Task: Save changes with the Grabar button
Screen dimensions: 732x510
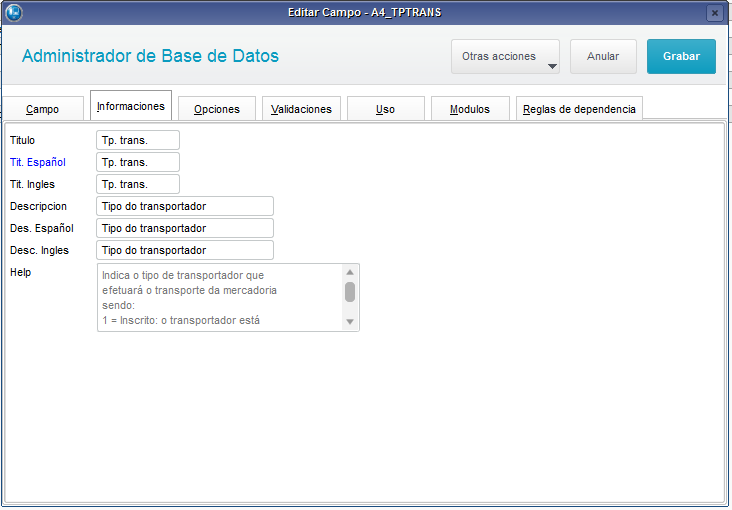Action: tap(681, 57)
